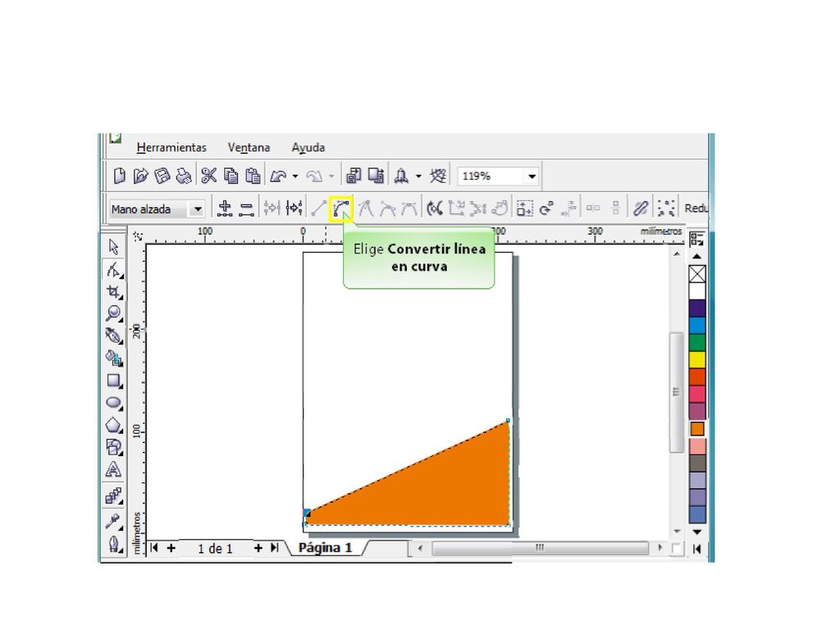This screenshot has height=630, width=840.
Task: Click the palette up arrow
Action: 697,257
